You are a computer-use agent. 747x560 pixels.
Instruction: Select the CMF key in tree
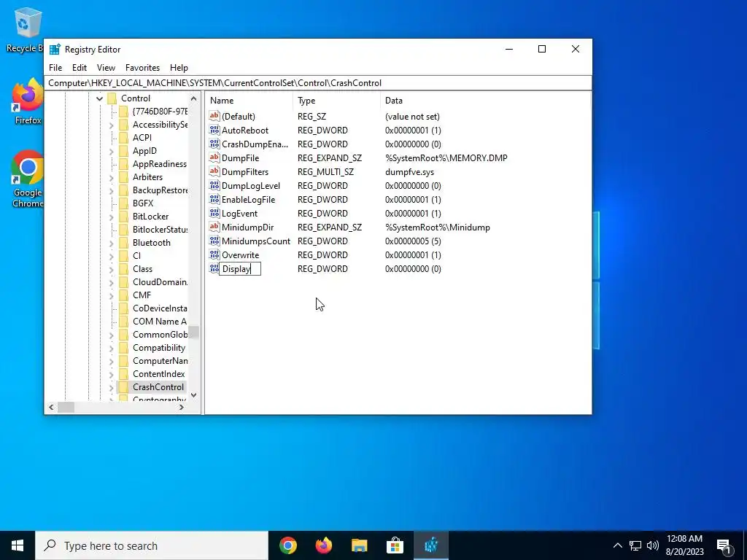[x=142, y=295]
